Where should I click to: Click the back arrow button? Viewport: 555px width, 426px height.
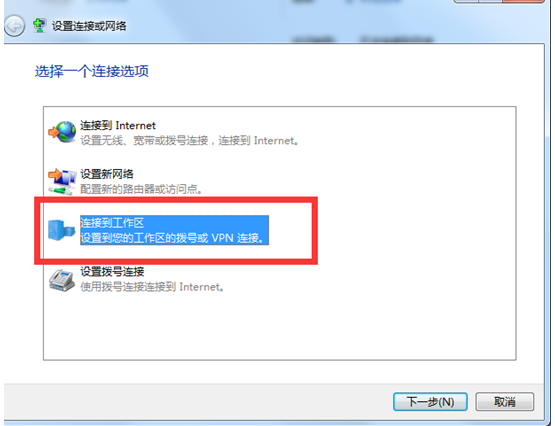pyautogui.click(x=14, y=26)
